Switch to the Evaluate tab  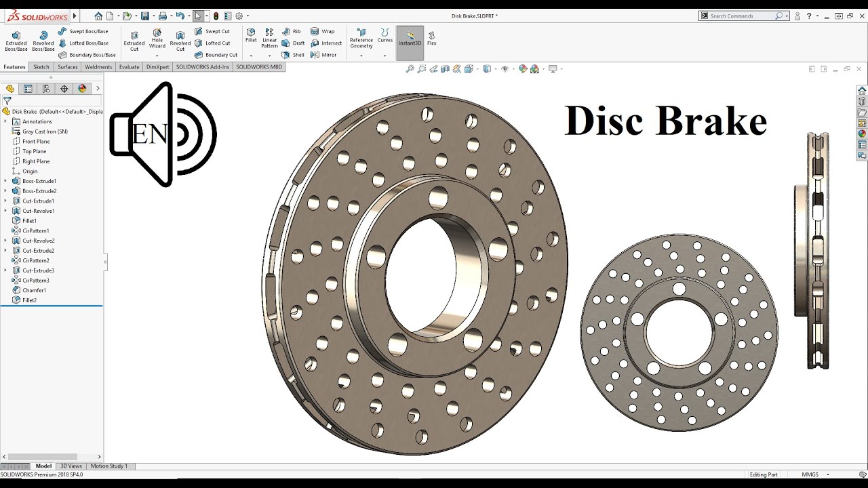pyautogui.click(x=129, y=67)
